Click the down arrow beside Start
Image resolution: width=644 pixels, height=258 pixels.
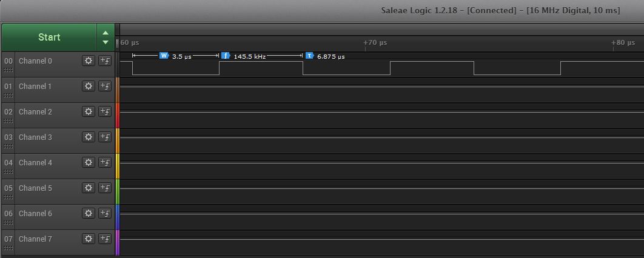[x=106, y=42]
